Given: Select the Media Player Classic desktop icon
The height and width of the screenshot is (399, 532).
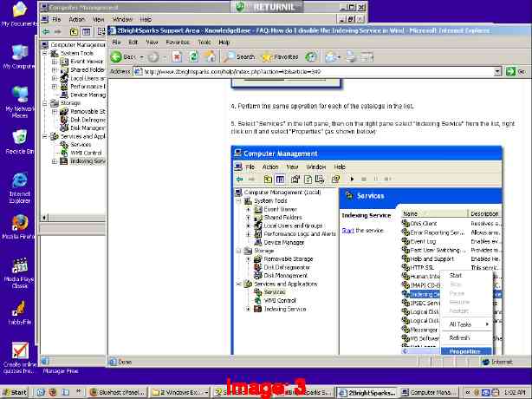Looking at the screenshot, I should [19, 272].
